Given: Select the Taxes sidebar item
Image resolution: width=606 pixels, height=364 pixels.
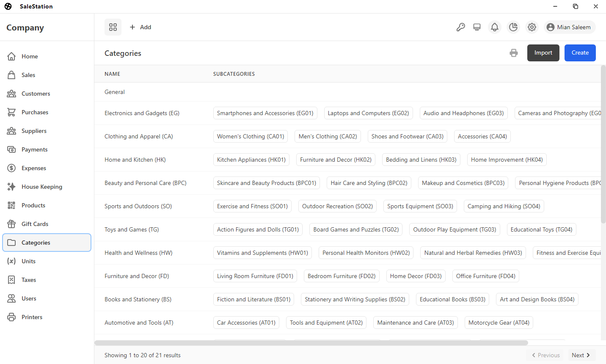Looking at the screenshot, I should [x=29, y=280].
